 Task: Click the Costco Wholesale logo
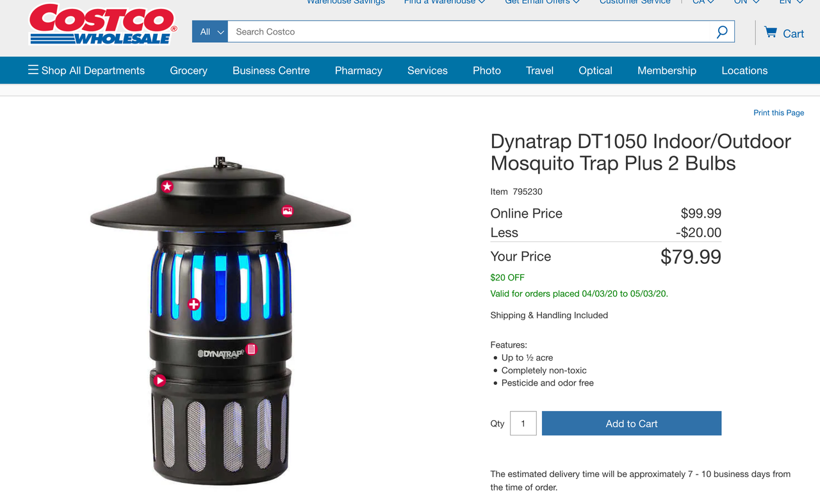[103, 24]
